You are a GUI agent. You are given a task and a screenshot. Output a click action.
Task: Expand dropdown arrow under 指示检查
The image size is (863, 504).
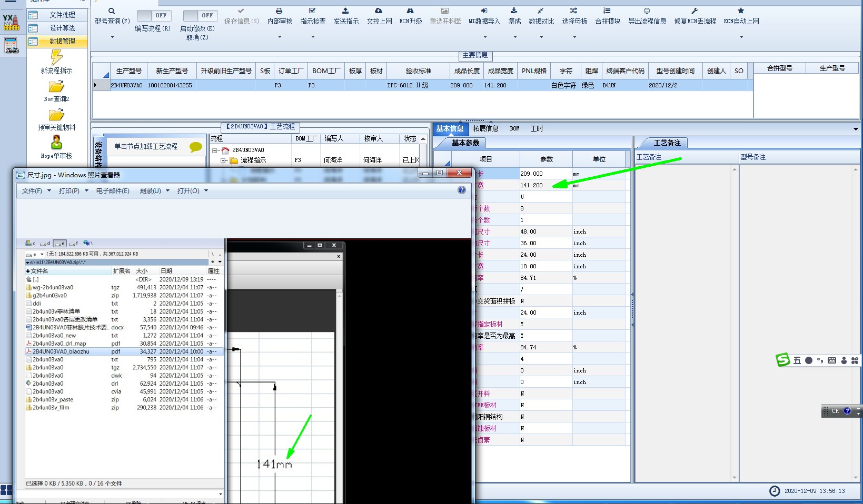313,37
